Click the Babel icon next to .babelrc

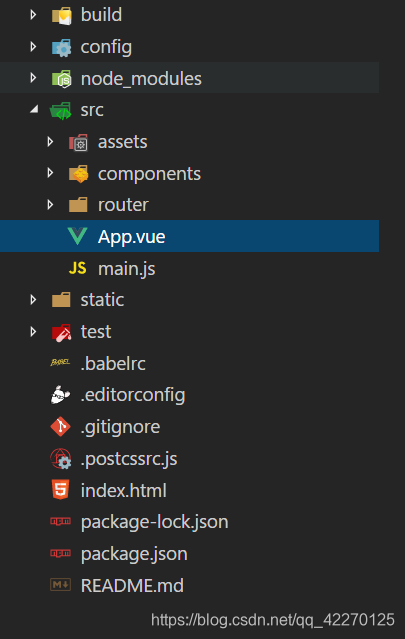(x=60, y=362)
